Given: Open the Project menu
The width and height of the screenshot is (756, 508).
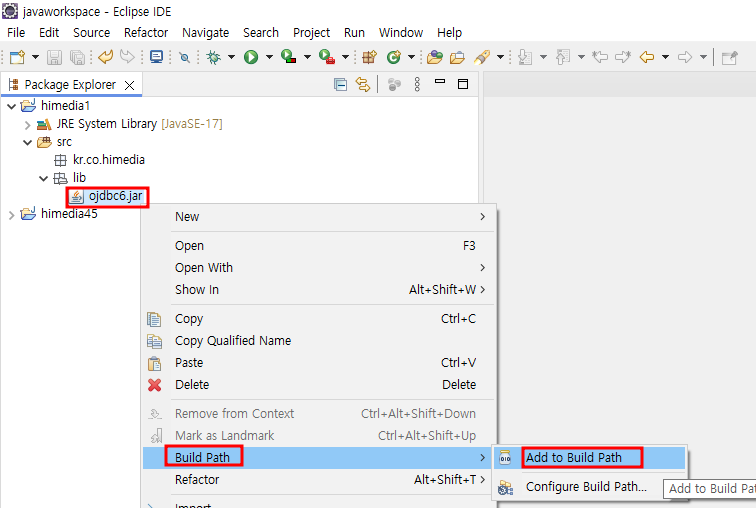Looking at the screenshot, I should pos(311,33).
